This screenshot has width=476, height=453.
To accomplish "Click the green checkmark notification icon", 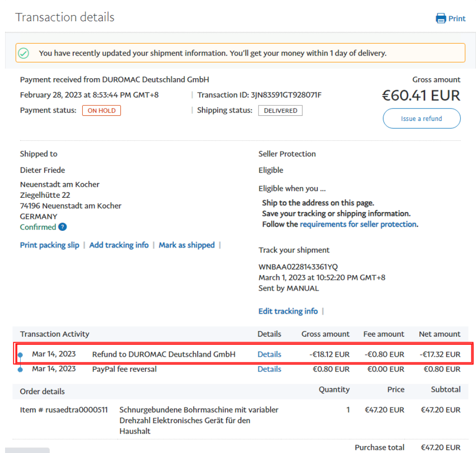I will point(23,53).
